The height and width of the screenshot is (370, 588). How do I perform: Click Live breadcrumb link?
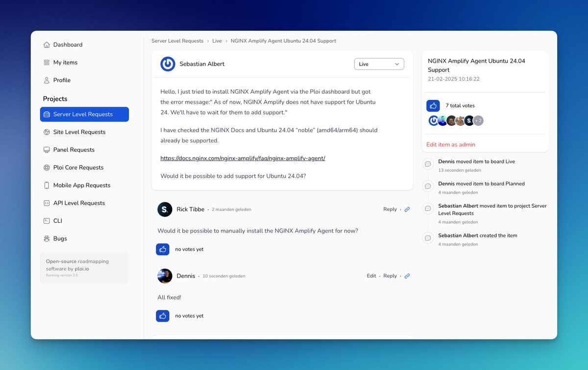click(x=217, y=41)
